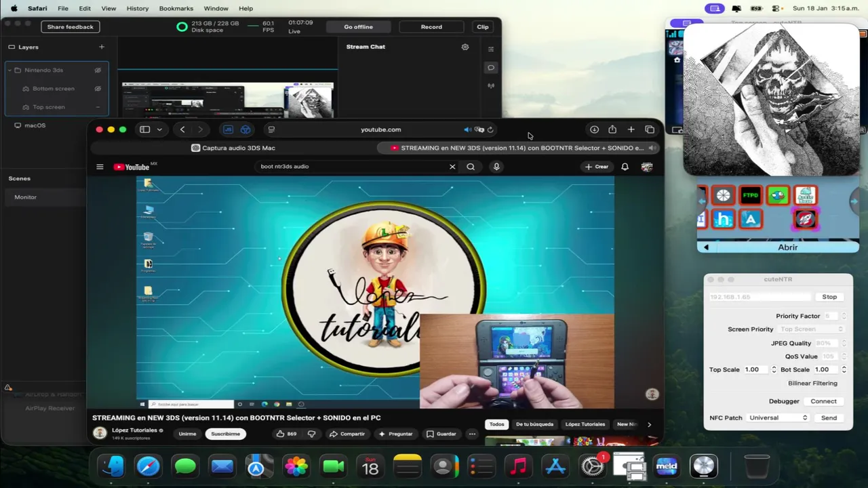Open the broadcast signal icon in the right sidebar

click(x=491, y=86)
